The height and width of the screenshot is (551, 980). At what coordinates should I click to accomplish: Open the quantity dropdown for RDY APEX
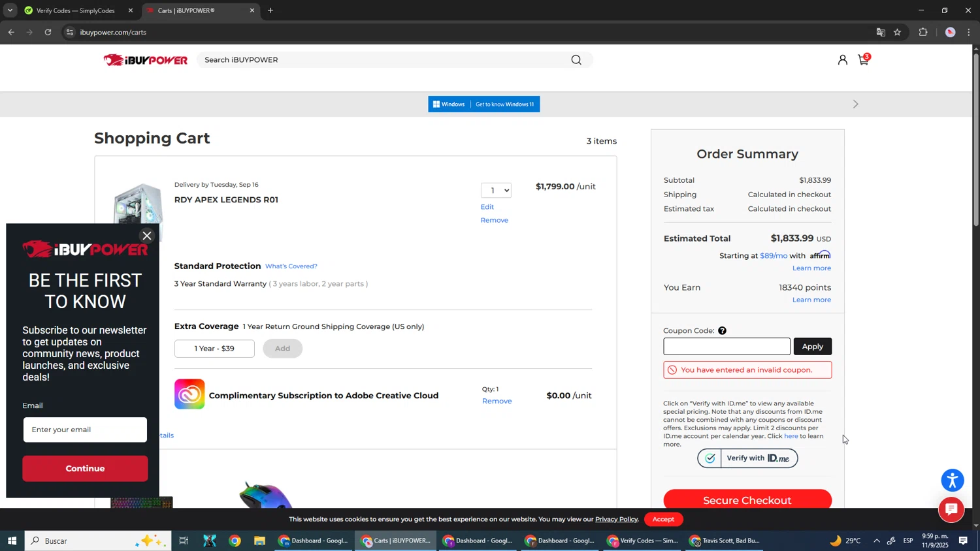[x=496, y=191]
